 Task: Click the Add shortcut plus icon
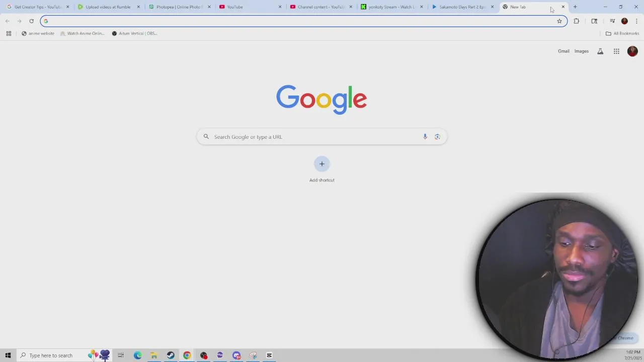coord(322,164)
